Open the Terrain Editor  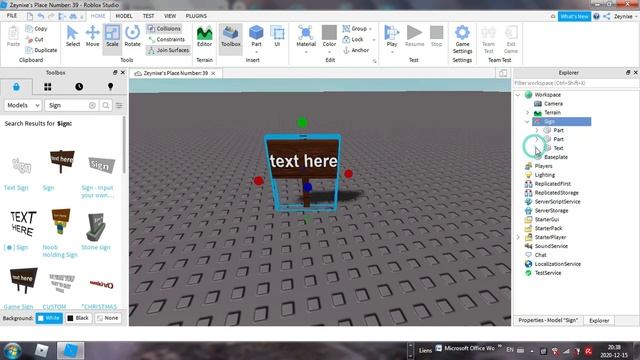tap(204, 36)
